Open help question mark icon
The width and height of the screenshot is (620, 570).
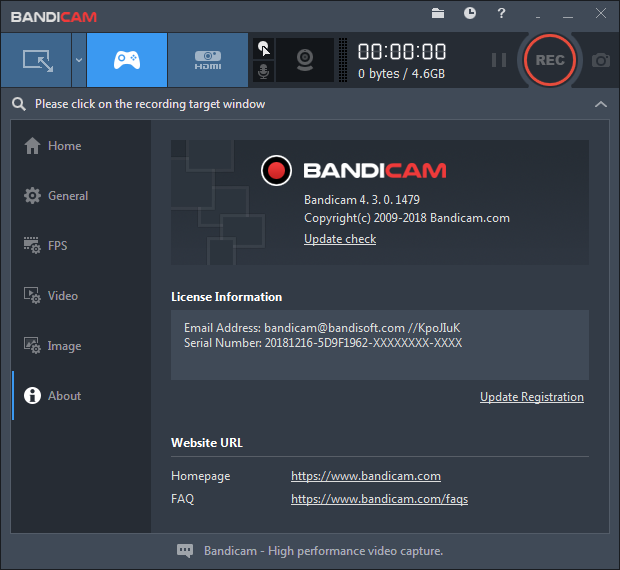coord(501,13)
